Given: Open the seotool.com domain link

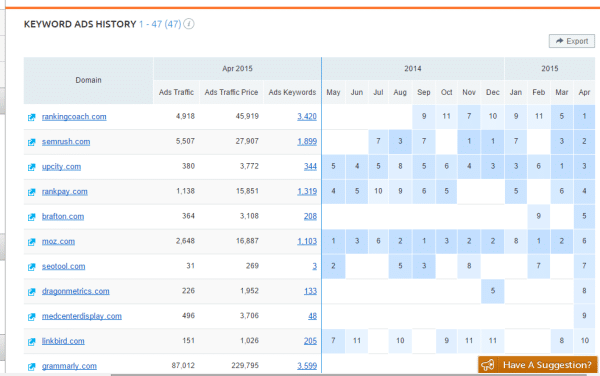Looking at the screenshot, I should pyautogui.click(x=64, y=266).
